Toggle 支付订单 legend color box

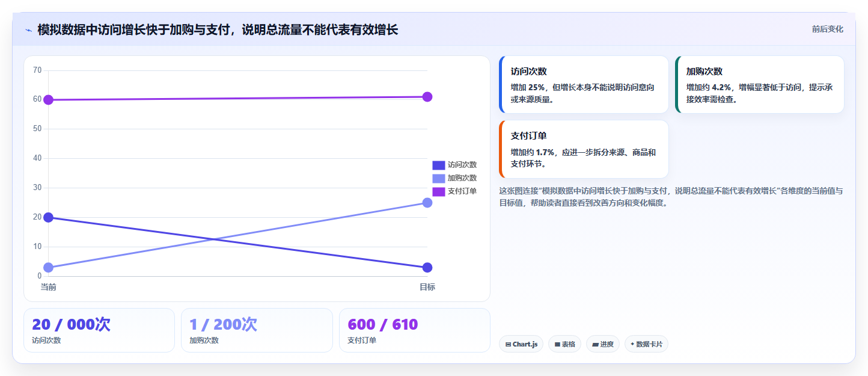(x=438, y=191)
